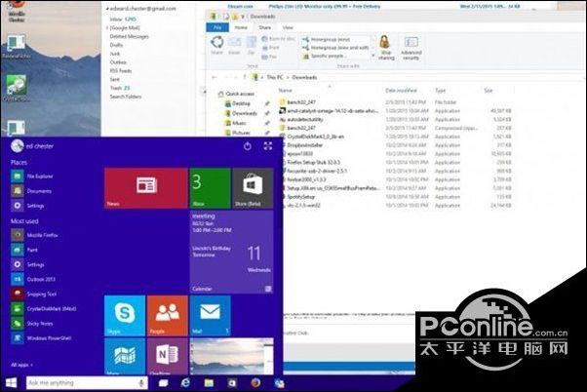This screenshot has width=587, height=392.
Task: Open the Skype tile in Start menu
Action: 124,315
